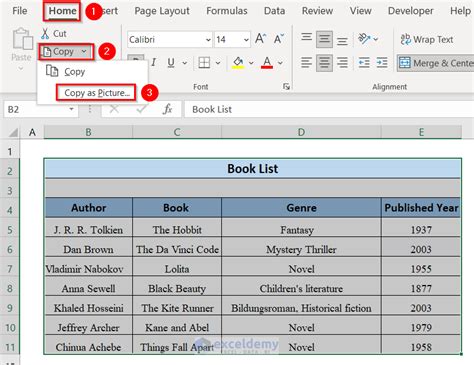Open the Developer tab
The image size is (474, 365).
coord(411,11)
